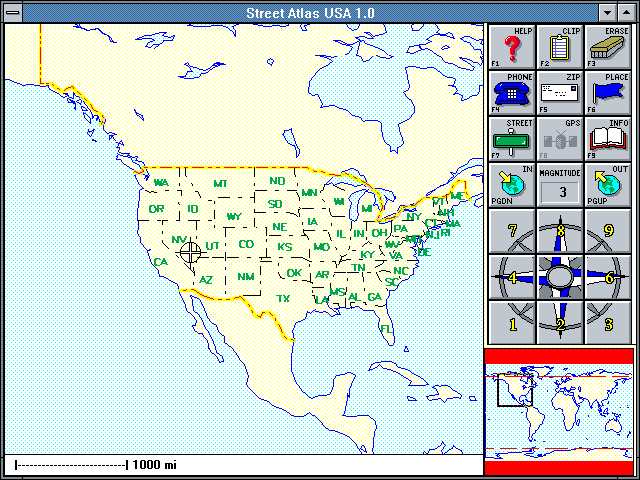Click the GA state label on map
Screen dimensions: 640x480
coord(374,297)
